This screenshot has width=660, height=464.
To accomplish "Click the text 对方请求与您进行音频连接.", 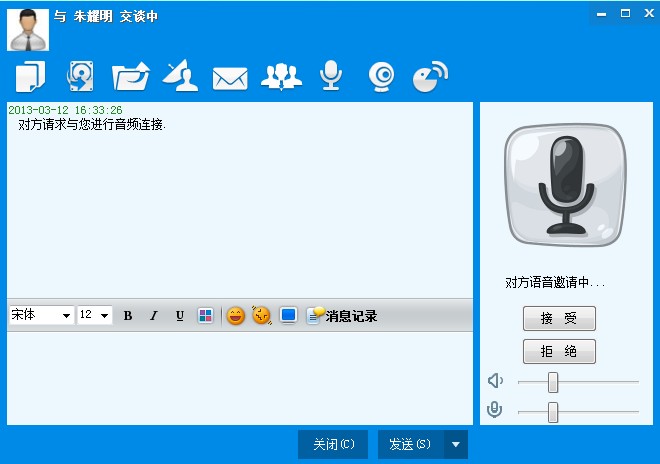I will pos(92,125).
